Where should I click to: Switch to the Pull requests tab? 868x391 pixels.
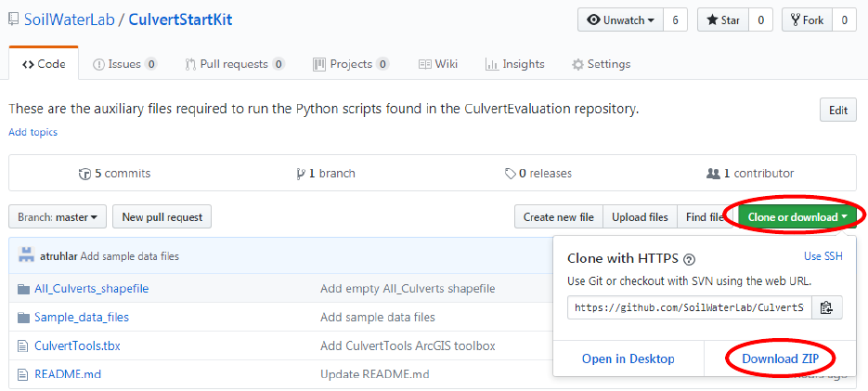click(x=235, y=64)
